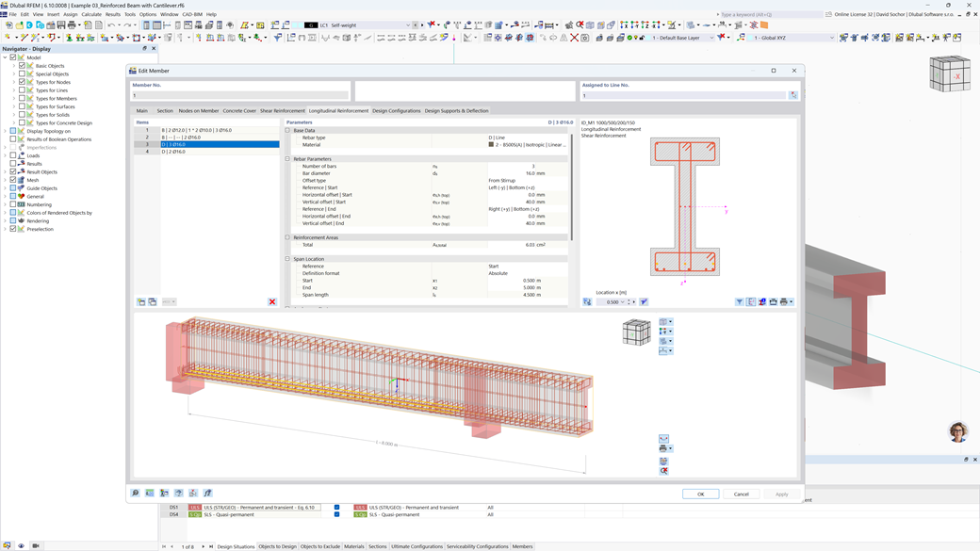Open the Calculate menu
The image size is (980, 551).
point(91,14)
